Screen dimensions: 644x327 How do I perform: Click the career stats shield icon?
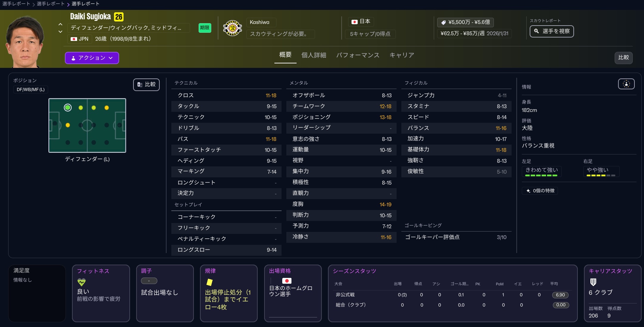click(x=593, y=282)
